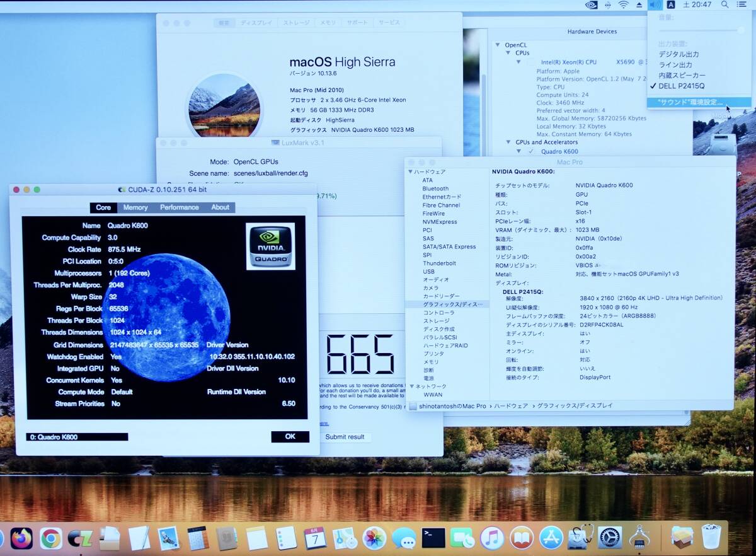The image size is (756, 556).
Task: Click the NVIDIA icon in the menu bar
Action: click(x=591, y=4)
